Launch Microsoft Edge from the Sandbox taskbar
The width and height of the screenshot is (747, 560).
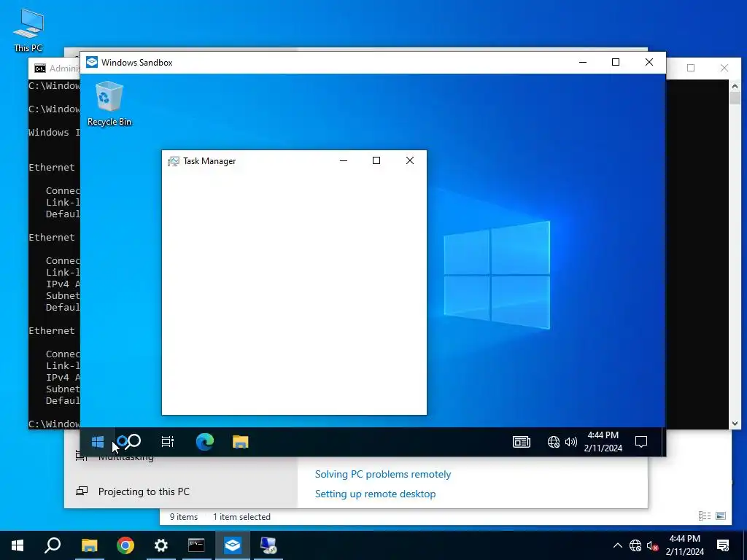coord(205,442)
